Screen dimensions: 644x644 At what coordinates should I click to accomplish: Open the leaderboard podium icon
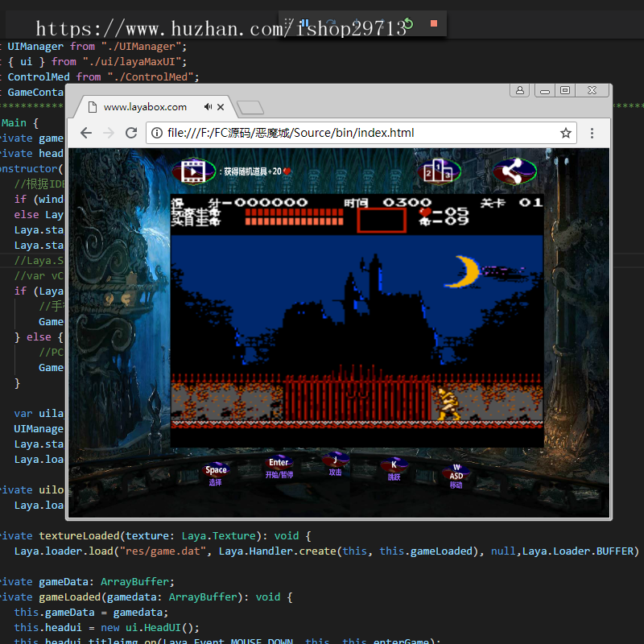439,171
